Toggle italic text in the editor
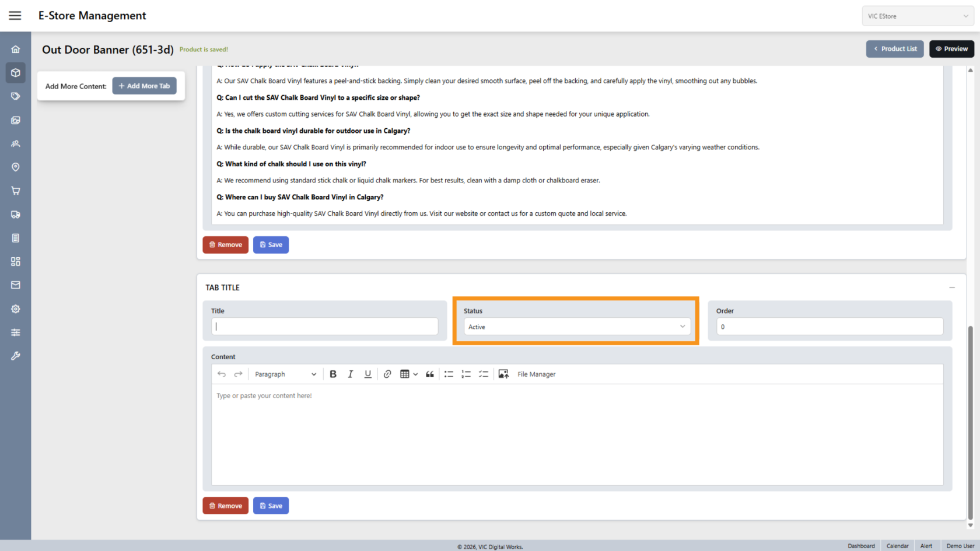 click(350, 374)
